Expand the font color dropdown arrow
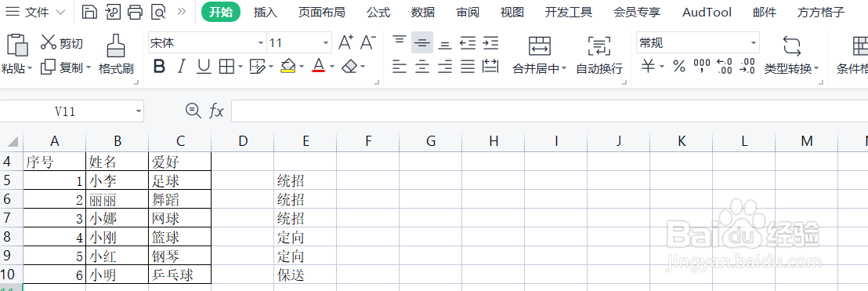 tap(332, 67)
